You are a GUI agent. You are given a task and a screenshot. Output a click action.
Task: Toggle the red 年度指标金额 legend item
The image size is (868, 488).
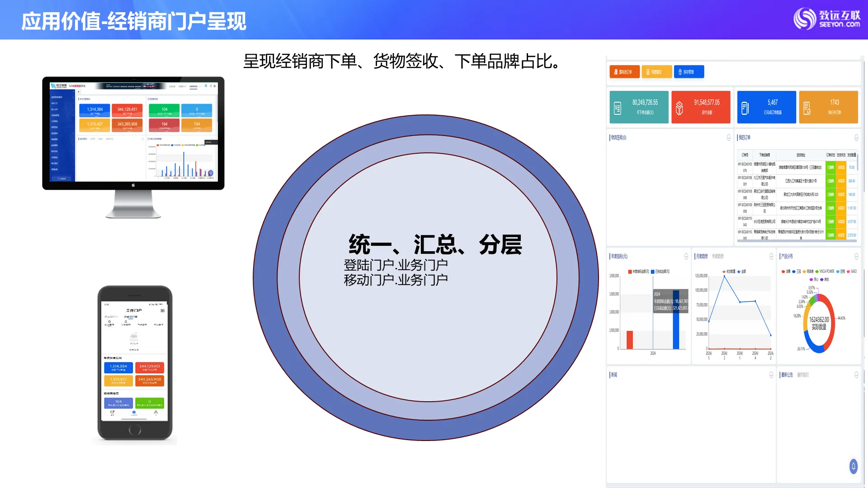(x=638, y=272)
